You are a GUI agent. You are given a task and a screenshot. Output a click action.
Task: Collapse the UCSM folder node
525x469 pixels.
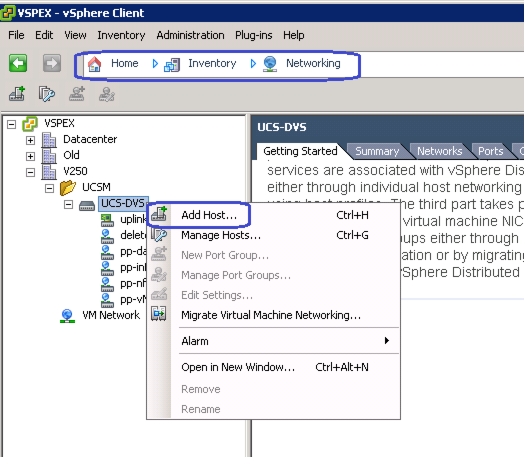pyautogui.click(x=49, y=188)
